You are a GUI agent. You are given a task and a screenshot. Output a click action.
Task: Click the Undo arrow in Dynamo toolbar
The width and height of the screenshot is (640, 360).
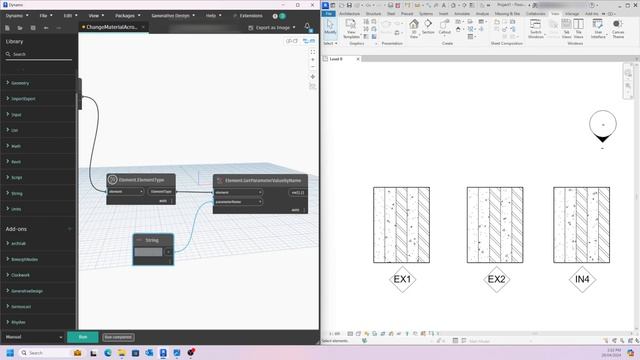(x=46, y=28)
